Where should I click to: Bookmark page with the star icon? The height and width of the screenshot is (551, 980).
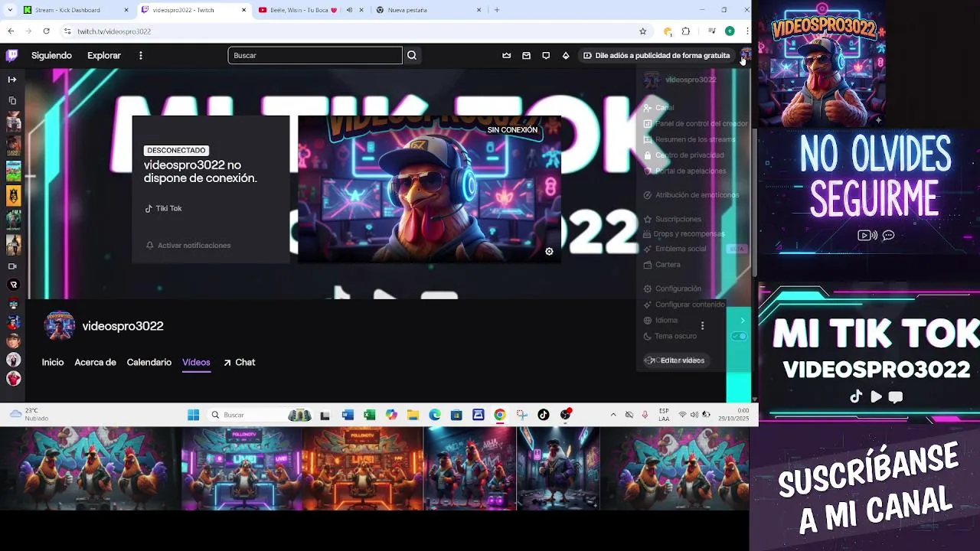point(643,31)
